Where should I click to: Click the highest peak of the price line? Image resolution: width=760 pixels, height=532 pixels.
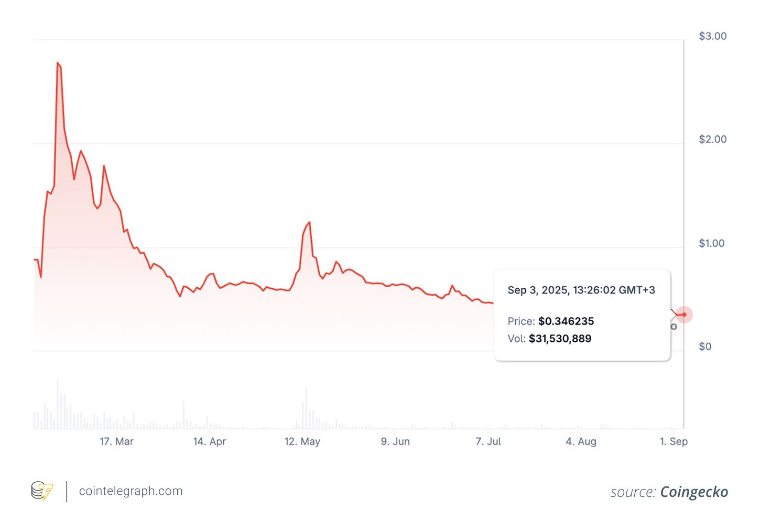pyautogui.click(x=58, y=62)
